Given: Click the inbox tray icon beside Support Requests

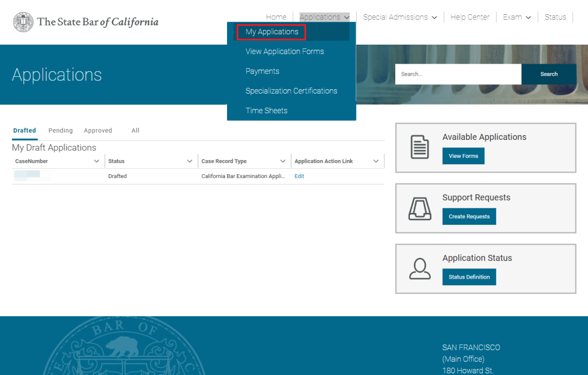Looking at the screenshot, I should pyautogui.click(x=419, y=208).
